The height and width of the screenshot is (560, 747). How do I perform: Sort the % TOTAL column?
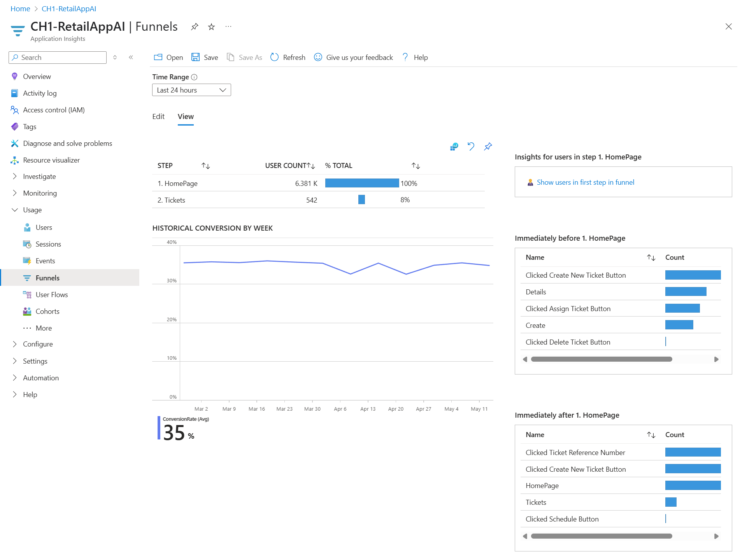click(x=416, y=166)
